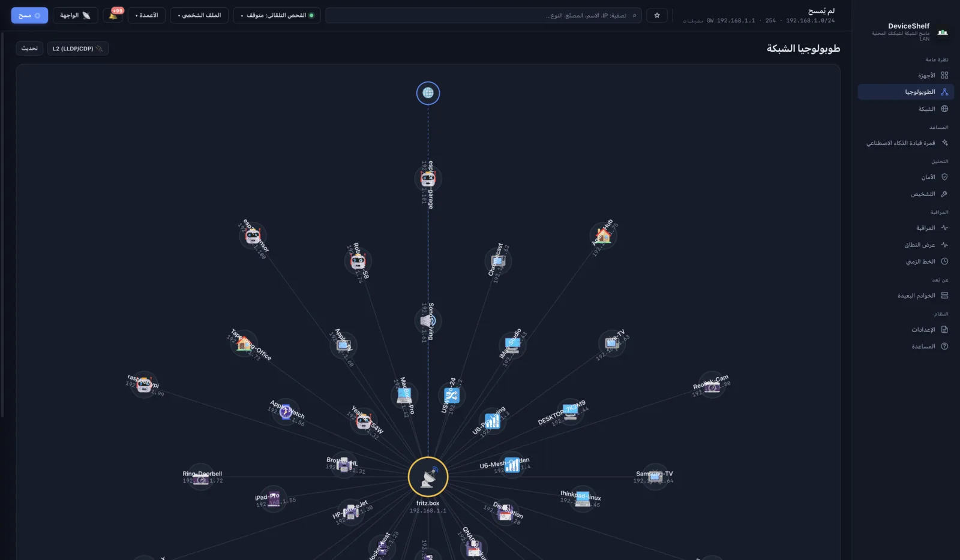Click the U6-Pro Living access point node
The height and width of the screenshot is (560, 960).
point(492,421)
